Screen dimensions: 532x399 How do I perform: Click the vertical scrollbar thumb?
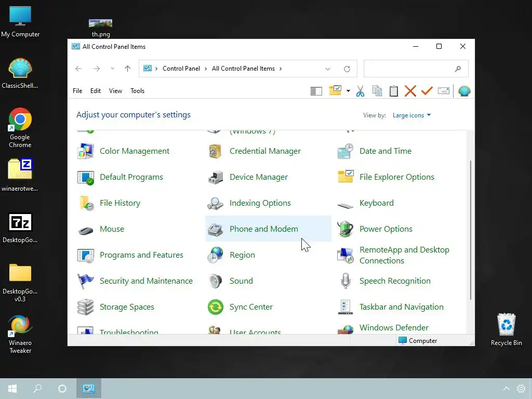[470, 230]
